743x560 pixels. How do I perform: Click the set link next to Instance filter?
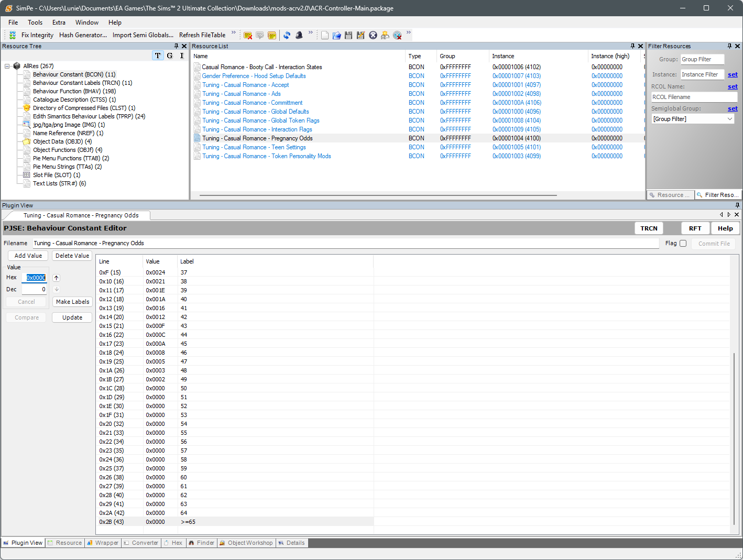733,74
